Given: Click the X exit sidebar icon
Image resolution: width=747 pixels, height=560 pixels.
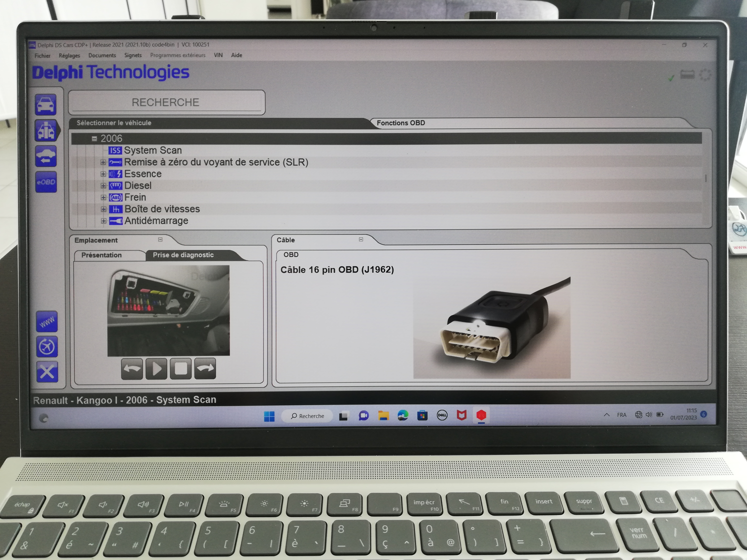Looking at the screenshot, I should pos(47,372).
